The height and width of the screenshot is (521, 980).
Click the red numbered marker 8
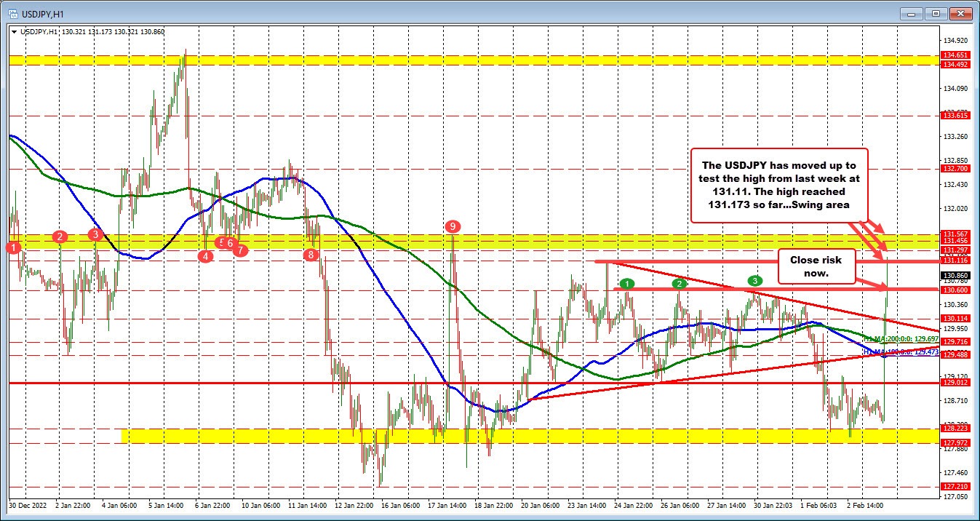tap(311, 255)
